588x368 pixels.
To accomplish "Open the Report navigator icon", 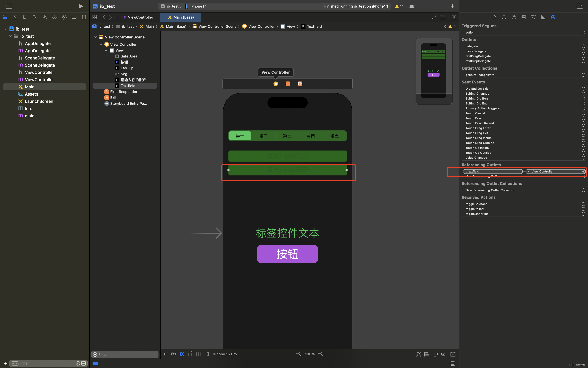I will (84, 17).
